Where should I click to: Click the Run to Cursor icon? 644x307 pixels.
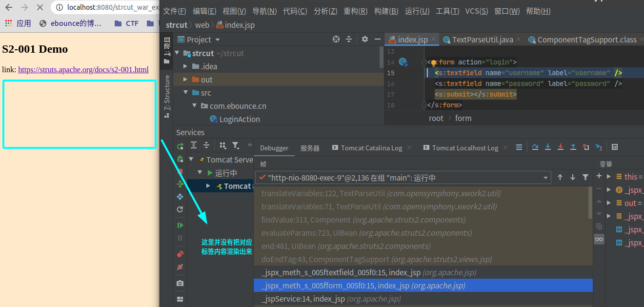(x=599, y=147)
